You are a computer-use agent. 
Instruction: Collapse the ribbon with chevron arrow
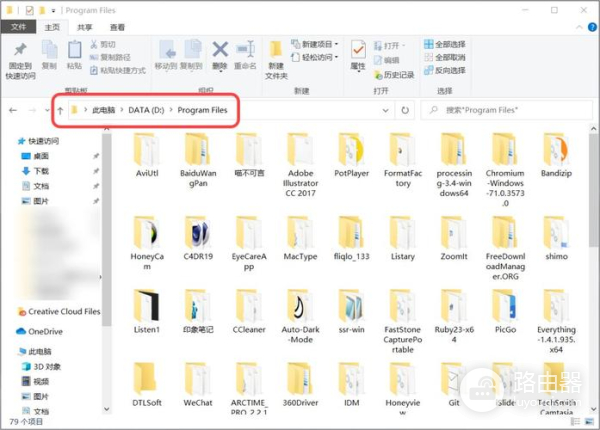click(x=579, y=27)
